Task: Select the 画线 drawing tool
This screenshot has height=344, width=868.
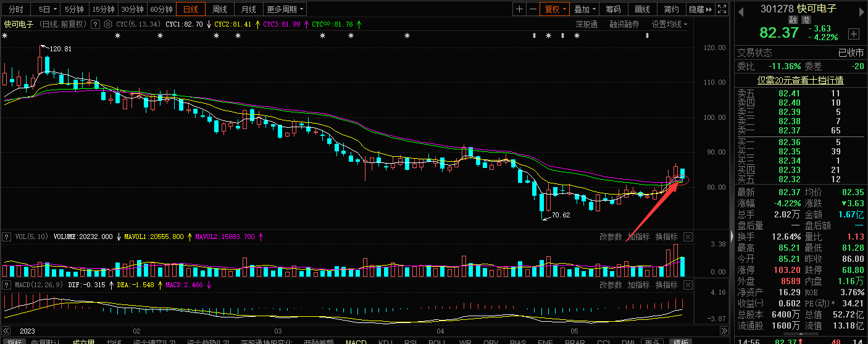Action: click(642, 9)
